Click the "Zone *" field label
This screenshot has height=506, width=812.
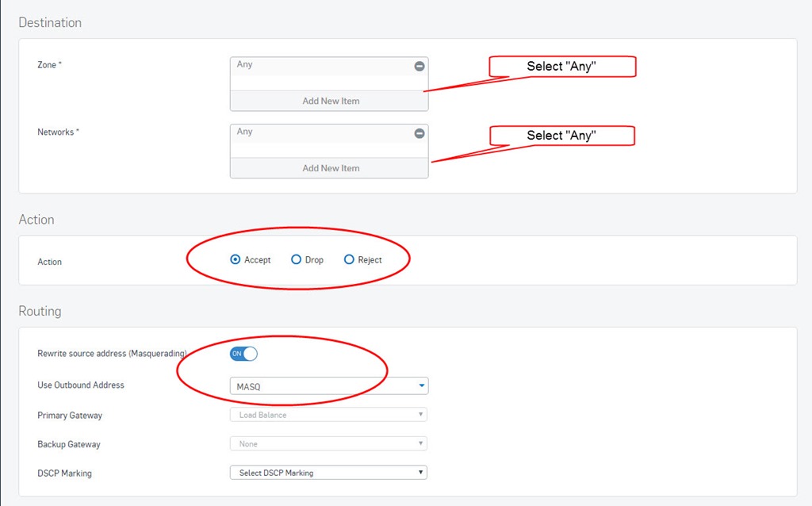click(50, 65)
